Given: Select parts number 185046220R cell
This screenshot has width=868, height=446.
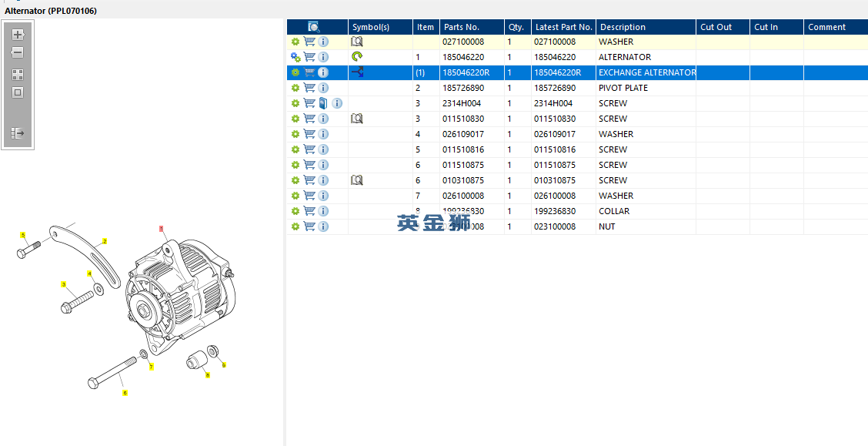Looking at the screenshot, I should tap(472, 72).
